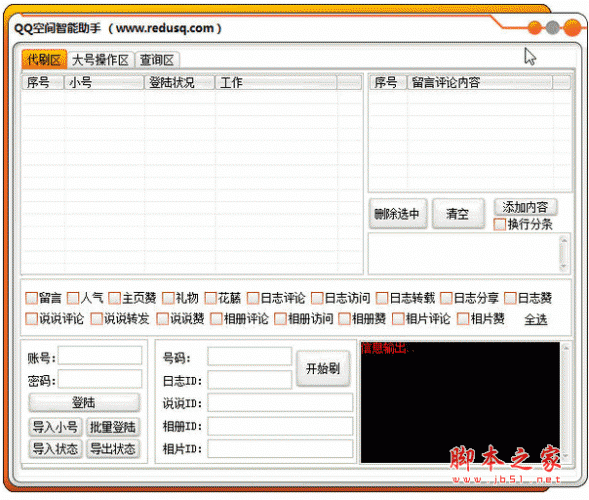Toggle the 说说赞 checkbox
Image resolution: width=589 pixels, height=500 pixels.
tap(163, 319)
